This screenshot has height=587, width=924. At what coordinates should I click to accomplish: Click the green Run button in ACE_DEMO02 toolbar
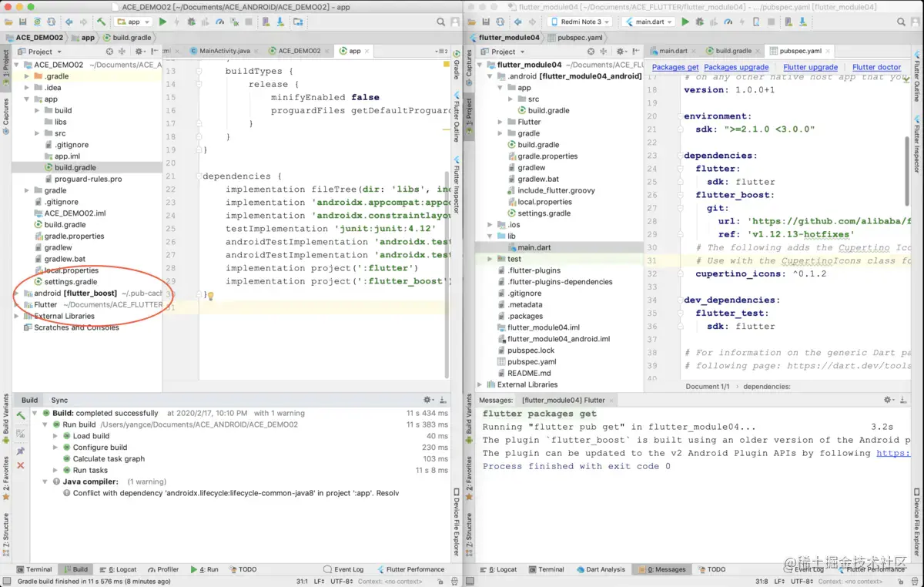pos(162,22)
